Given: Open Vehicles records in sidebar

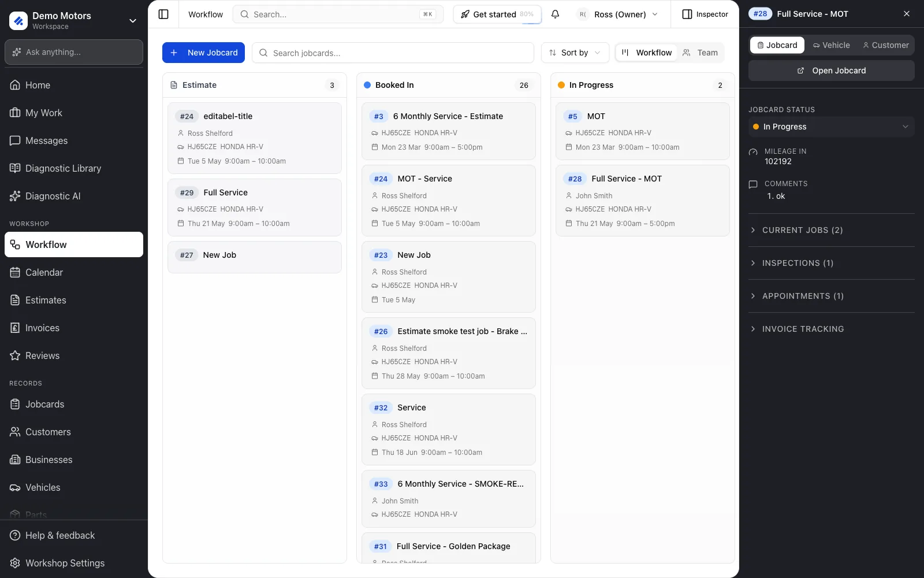Looking at the screenshot, I should (74, 487).
